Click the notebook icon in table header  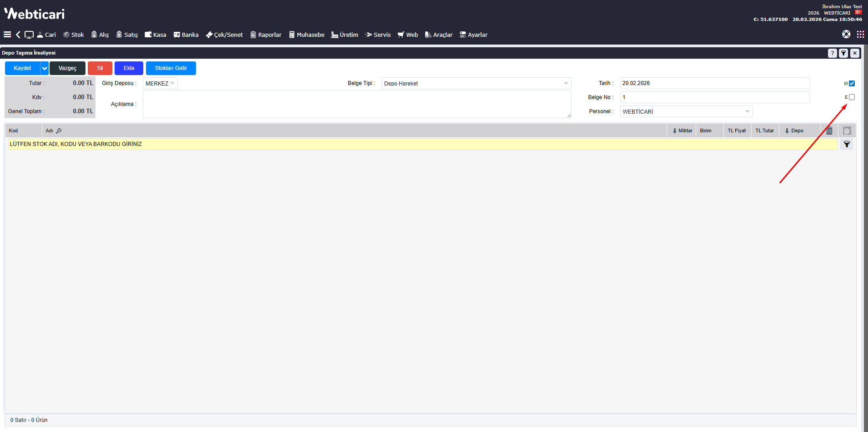pyautogui.click(x=847, y=131)
